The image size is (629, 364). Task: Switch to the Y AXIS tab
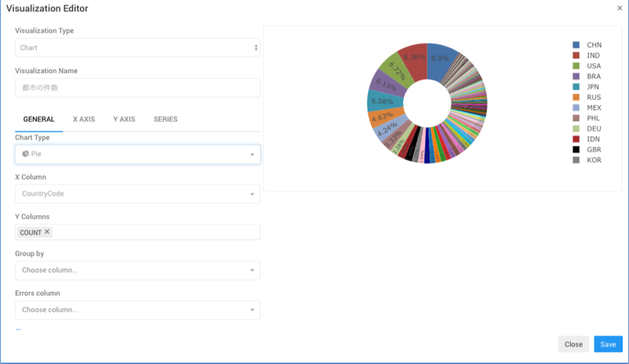(x=124, y=119)
